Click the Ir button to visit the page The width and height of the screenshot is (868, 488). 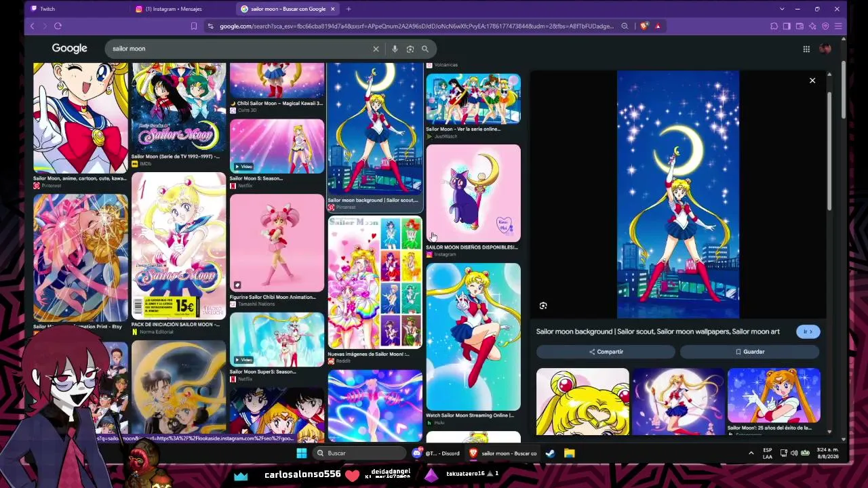pos(808,331)
